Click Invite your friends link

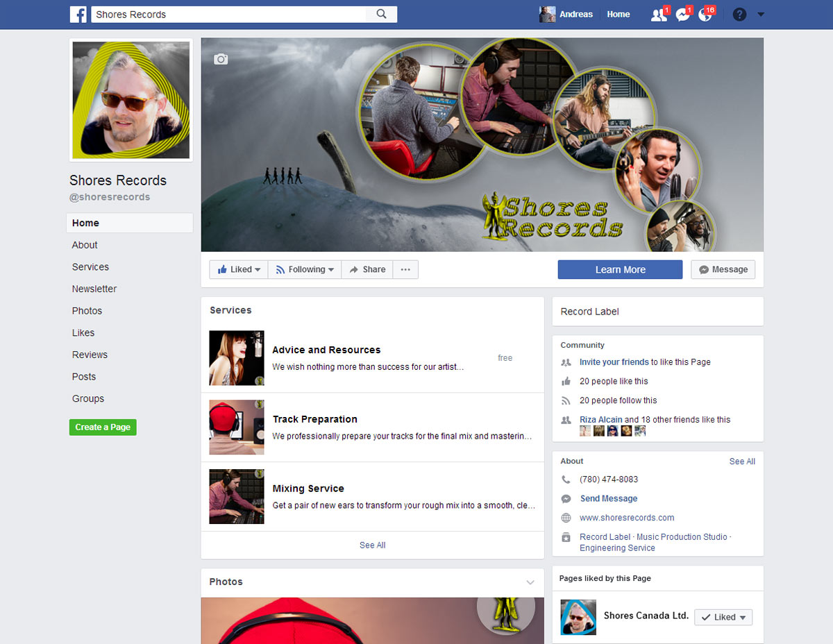(x=614, y=362)
